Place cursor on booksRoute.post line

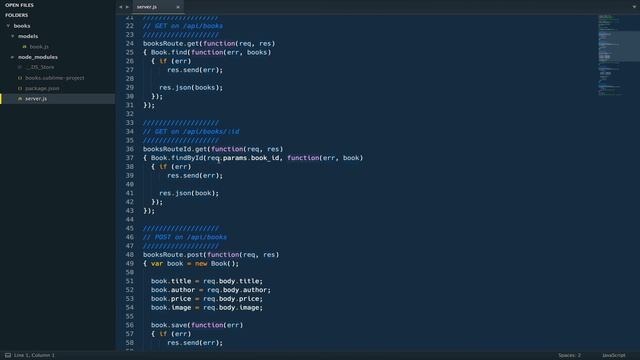(x=211, y=255)
